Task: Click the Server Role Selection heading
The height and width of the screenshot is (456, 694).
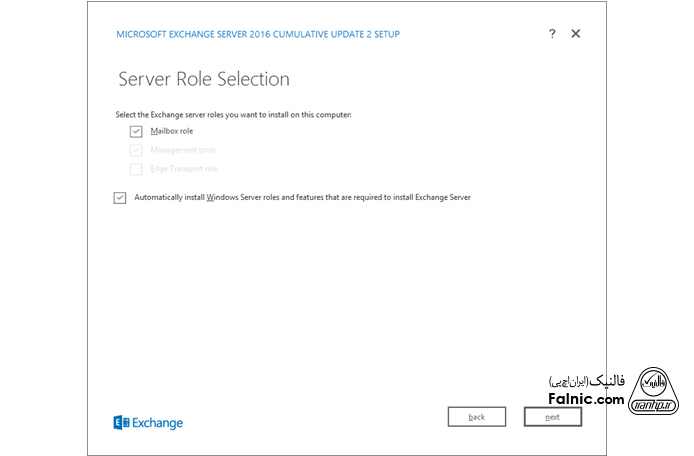Action: click(x=204, y=79)
